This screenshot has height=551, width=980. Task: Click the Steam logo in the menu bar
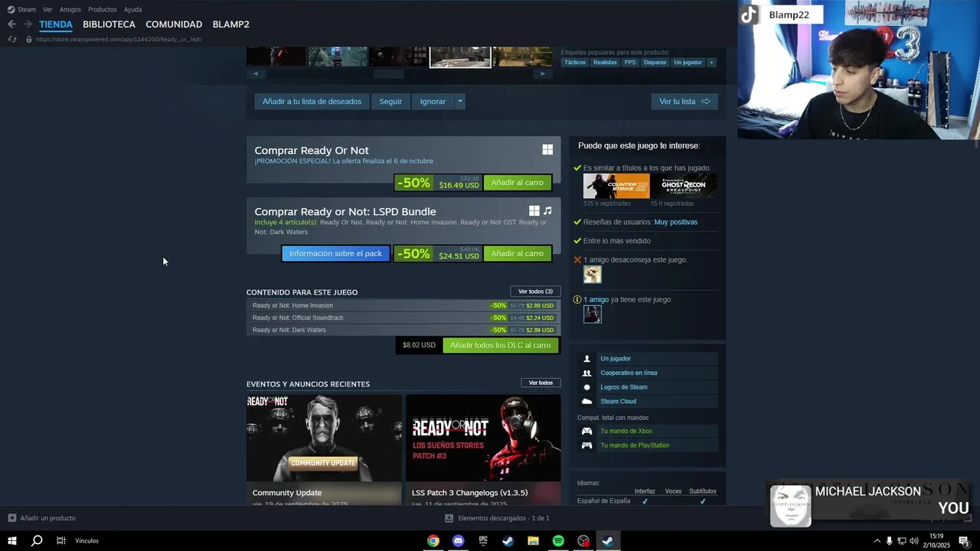(11, 9)
